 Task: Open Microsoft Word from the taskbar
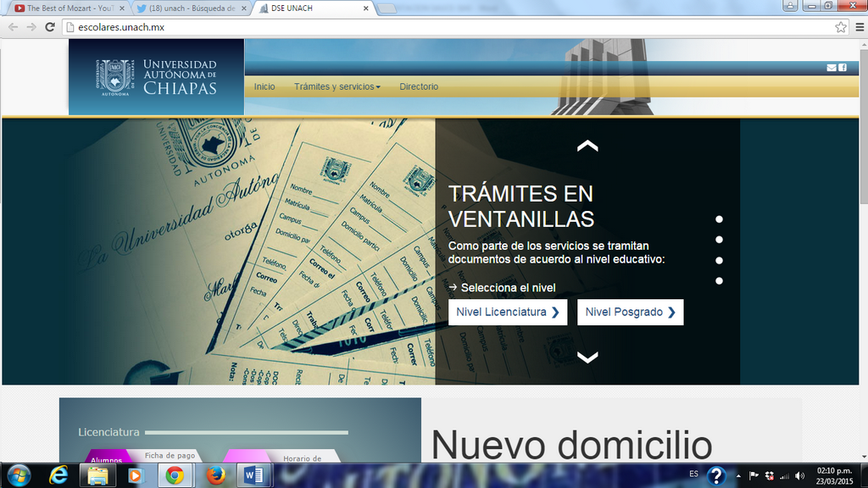tap(253, 476)
